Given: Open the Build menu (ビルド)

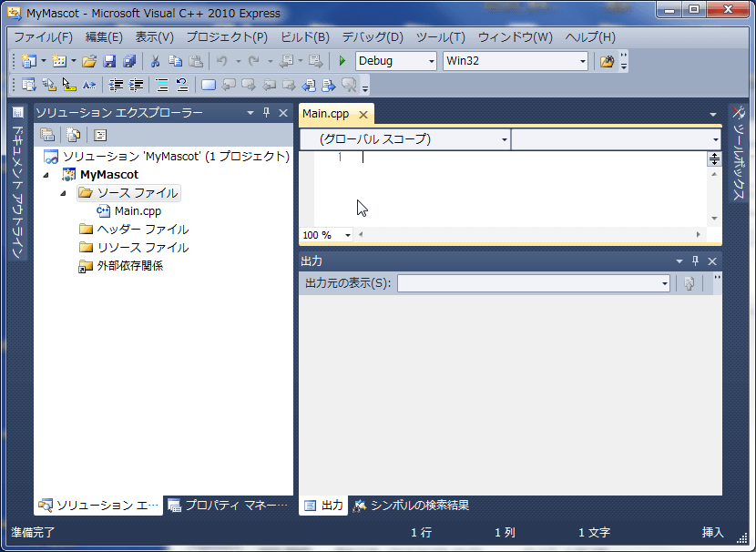Looking at the screenshot, I should click(305, 37).
